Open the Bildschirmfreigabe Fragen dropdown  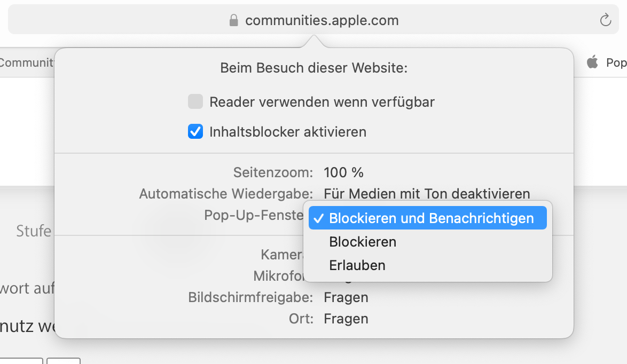(x=346, y=297)
